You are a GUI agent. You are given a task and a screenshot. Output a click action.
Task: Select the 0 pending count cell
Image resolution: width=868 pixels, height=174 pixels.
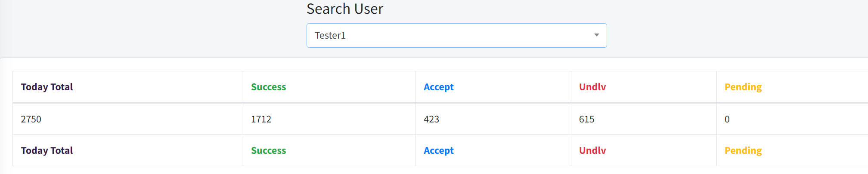click(727, 119)
